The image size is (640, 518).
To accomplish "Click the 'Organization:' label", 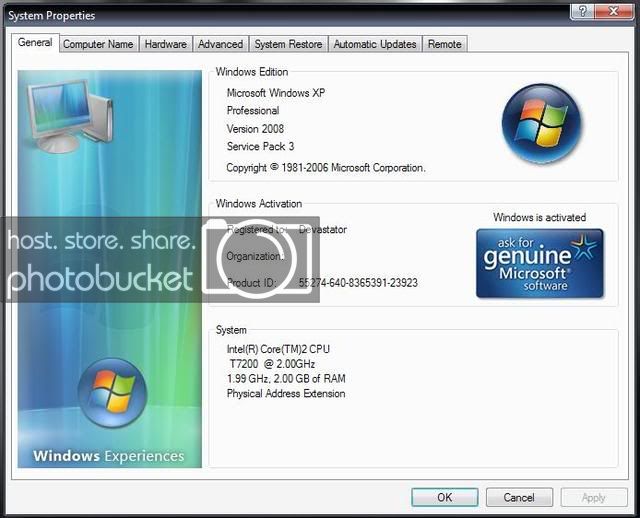I will pyautogui.click(x=255, y=256).
